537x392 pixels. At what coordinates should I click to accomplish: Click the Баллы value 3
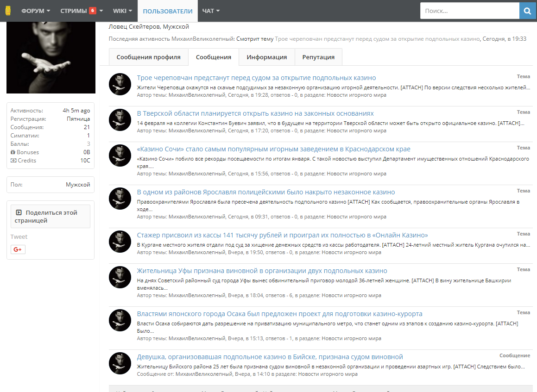[88, 143]
